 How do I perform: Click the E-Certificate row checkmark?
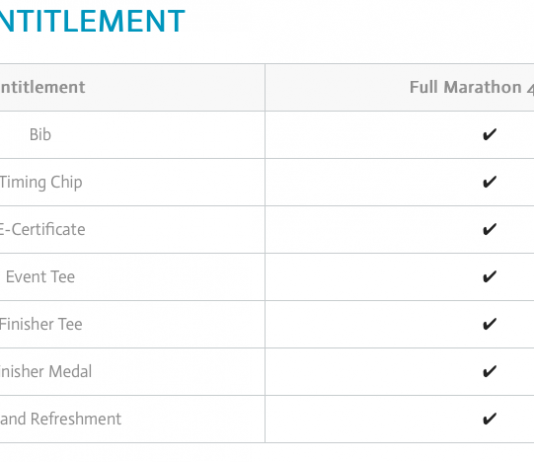coord(489,229)
